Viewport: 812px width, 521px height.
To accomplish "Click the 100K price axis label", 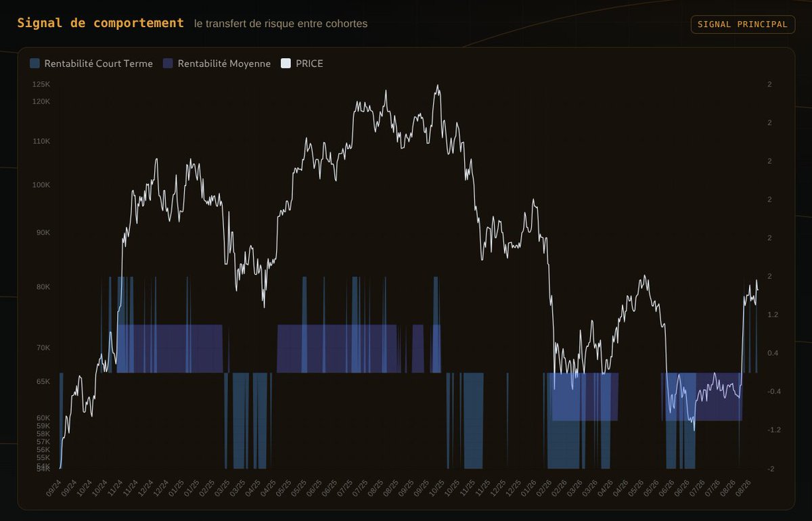I will pos(41,185).
